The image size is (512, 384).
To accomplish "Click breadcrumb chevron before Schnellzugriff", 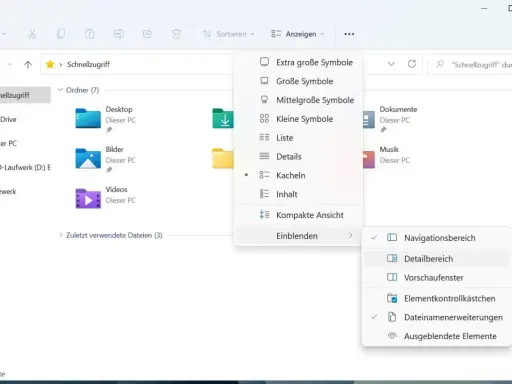I will pos(61,65).
